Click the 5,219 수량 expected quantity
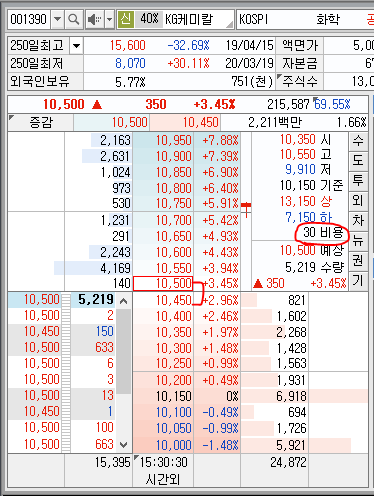Screen dimensions: 374x496 click(314, 267)
